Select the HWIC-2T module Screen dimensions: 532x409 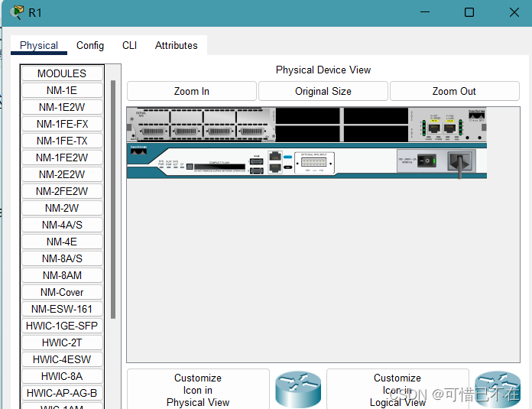coord(62,342)
